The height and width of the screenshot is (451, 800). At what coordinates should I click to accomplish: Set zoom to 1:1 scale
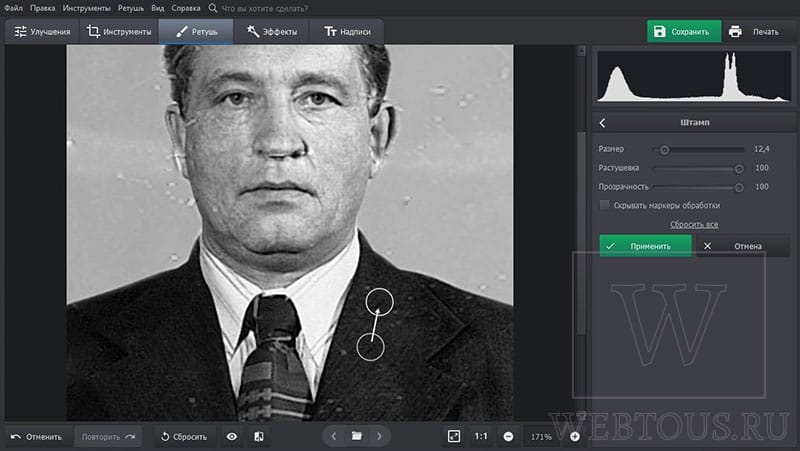(481, 436)
